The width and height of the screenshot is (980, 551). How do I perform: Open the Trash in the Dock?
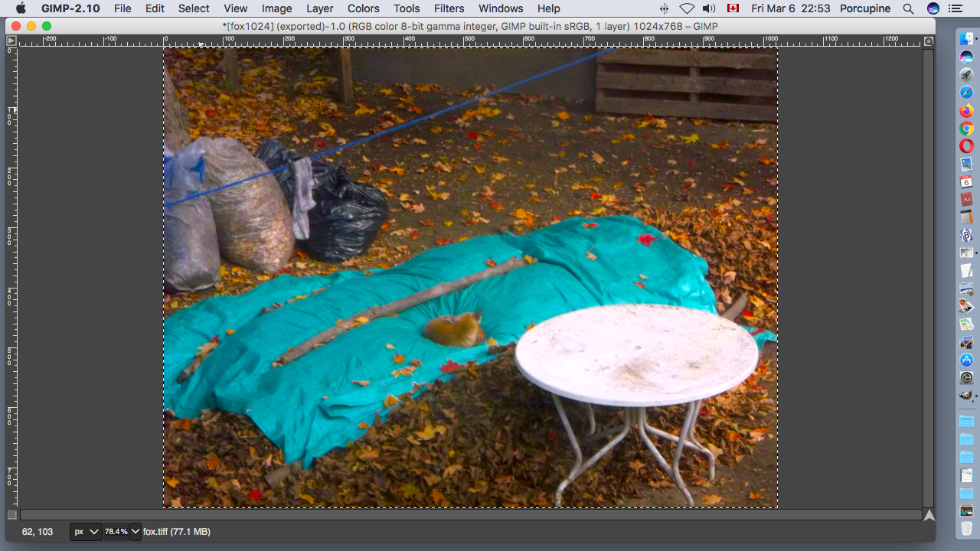click(966, 528)
